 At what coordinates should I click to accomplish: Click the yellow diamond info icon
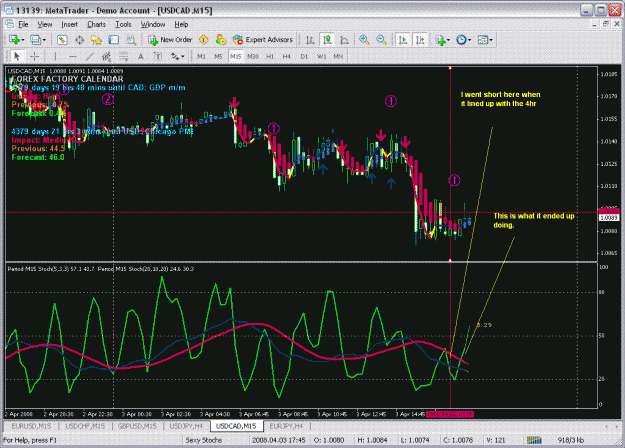[x=203, y=39]
